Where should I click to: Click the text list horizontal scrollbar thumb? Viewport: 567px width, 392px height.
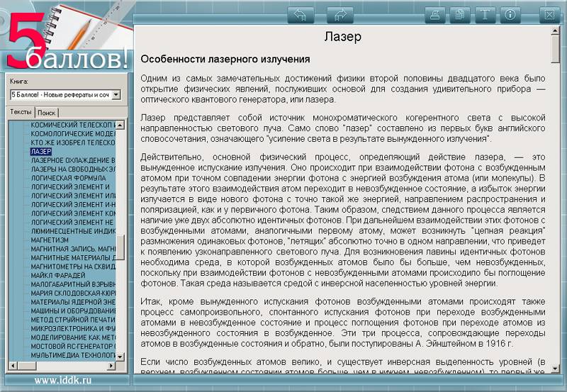[26, 366]
